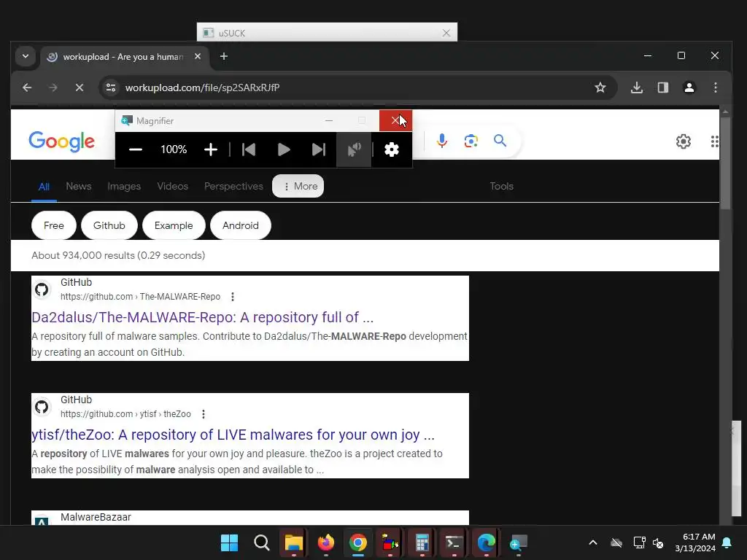
Task: Skip to next sentence in Magnifier
Action: click(318, 149)
